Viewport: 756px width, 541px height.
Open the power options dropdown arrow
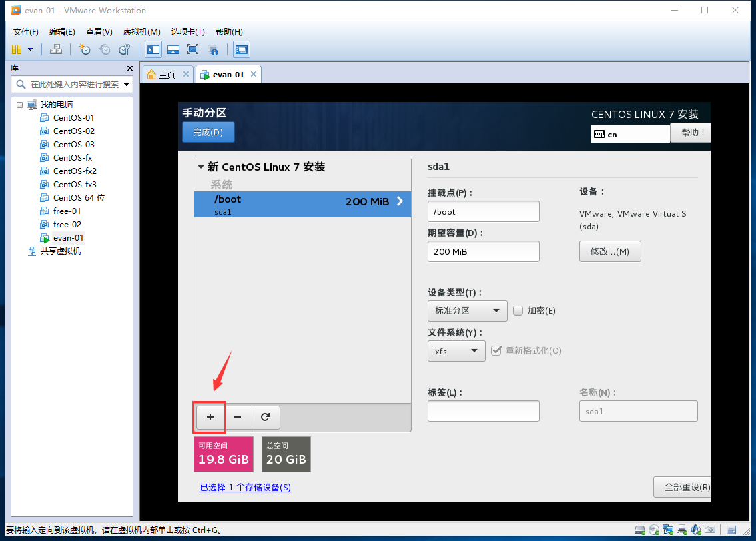point(31,49)
